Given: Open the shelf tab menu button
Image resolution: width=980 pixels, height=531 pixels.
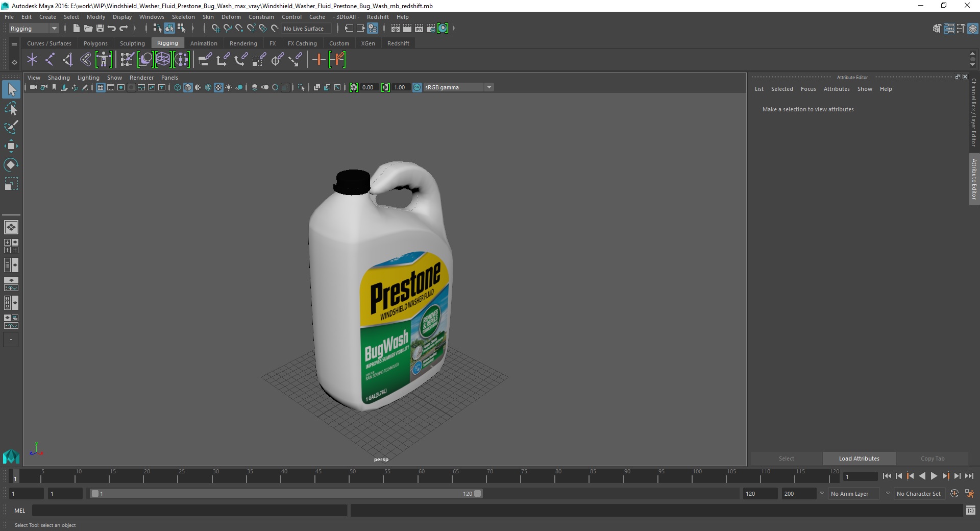Looking at the screenshot, I should pyautogui.click(x=14, y=44).
